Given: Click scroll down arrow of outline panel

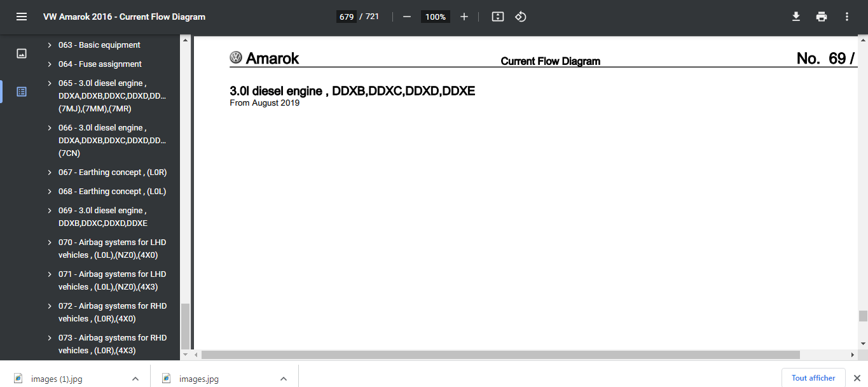Looking at the screenshot, I should 186,355.
